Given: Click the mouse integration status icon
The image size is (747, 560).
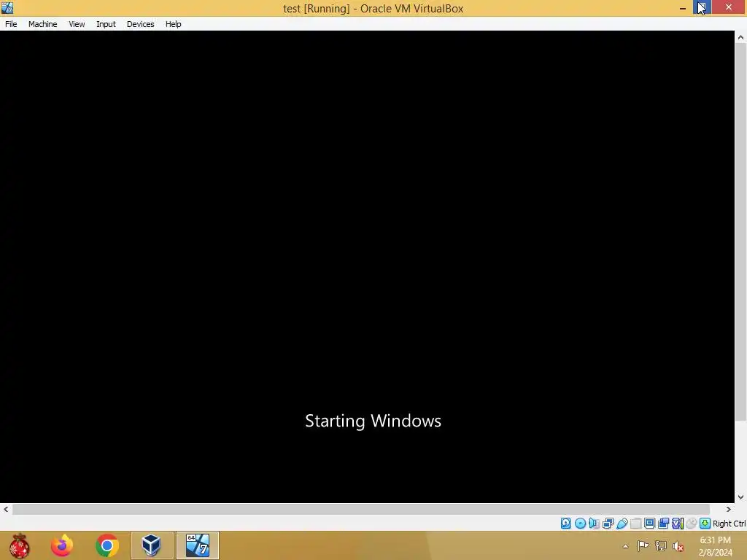Looking at the screenshot, I should click(x=692, y=524).
